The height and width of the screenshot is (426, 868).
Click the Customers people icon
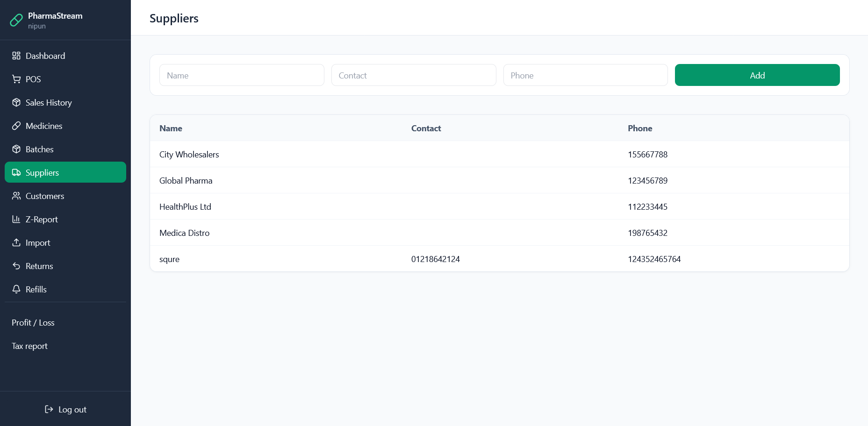coord(16,196)
